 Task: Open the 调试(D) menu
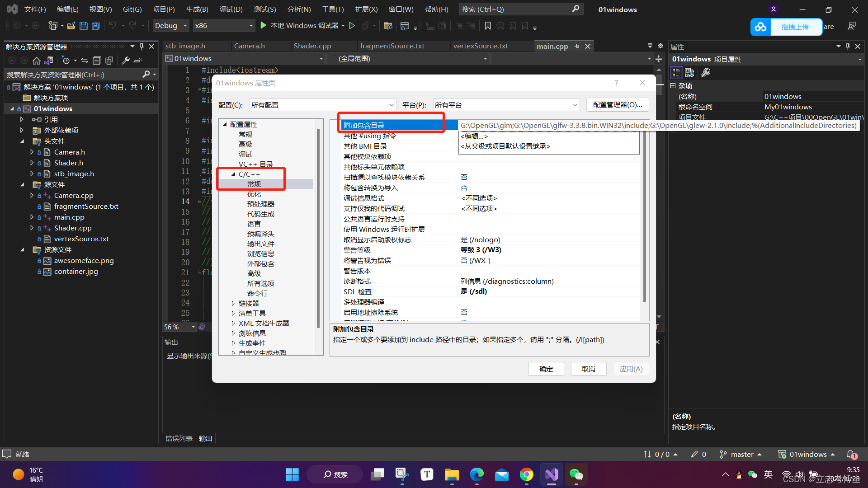click(x=231, y=9)
